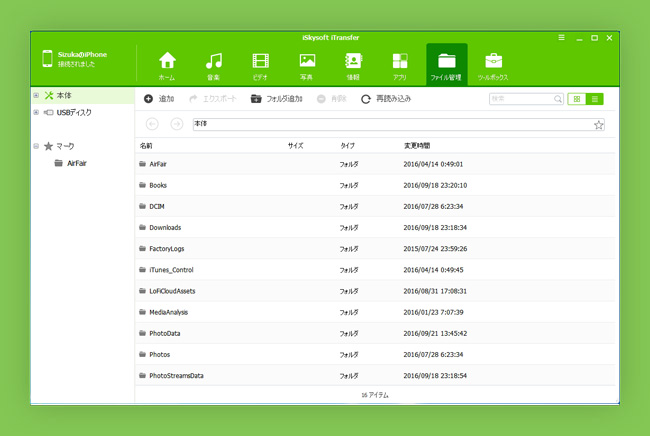Open the Video (ビデオ) tab
The width and height of the screenshot is (650, 436).
click(260, 65)
